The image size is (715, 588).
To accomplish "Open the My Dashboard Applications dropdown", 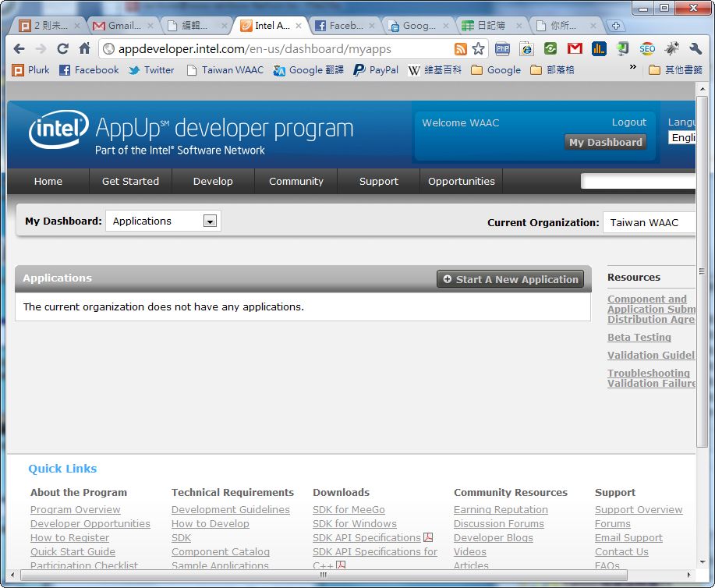I will [x=163, y=221].
